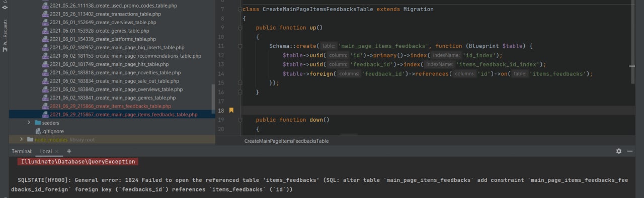Screen dimensions: 644x198
Task: Open create_main_page_recommendations_table.php
Action: 125,56
